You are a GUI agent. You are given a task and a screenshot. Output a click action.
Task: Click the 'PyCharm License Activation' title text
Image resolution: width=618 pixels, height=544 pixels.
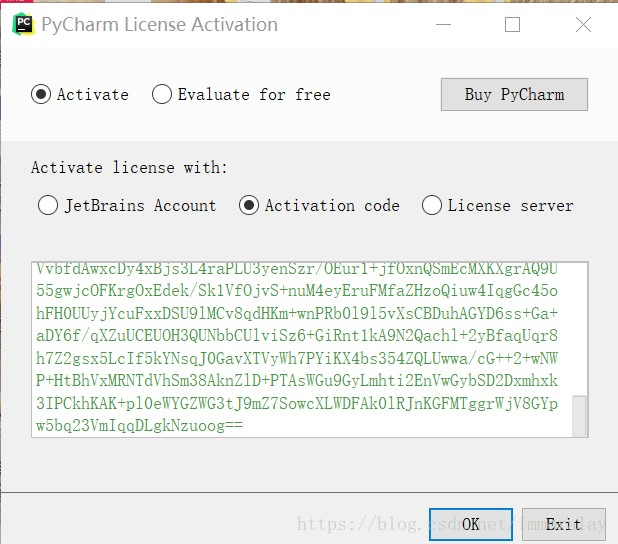(x=160, y=24)
